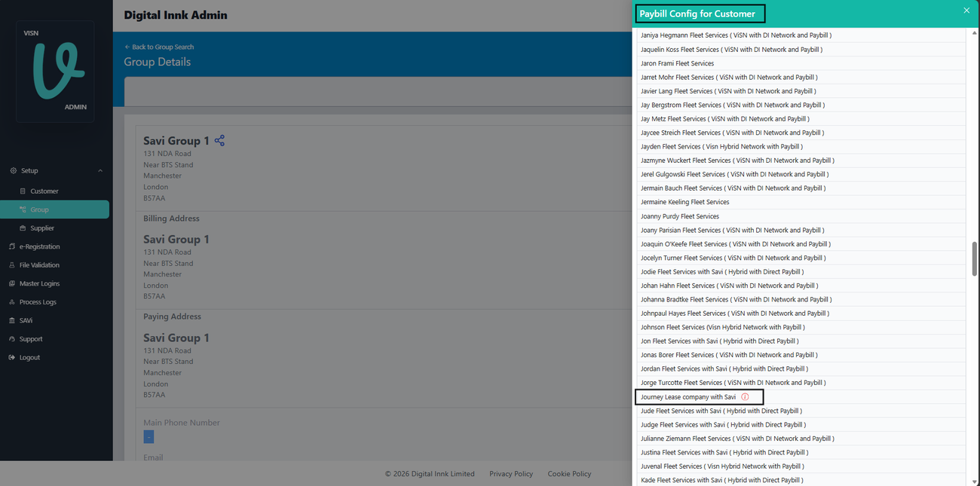Open Process Logs in sidebar
The width and height of the screenshot is (980, 486).
tap(38, 302)
